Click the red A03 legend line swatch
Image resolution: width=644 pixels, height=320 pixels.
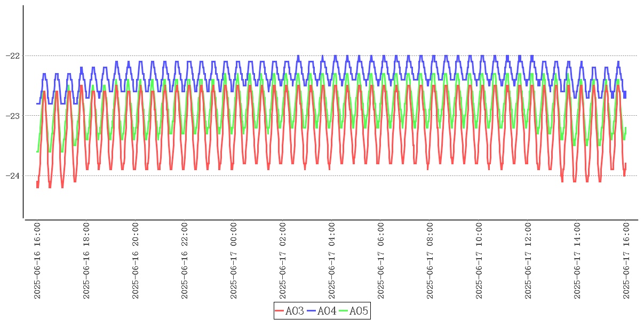click(280, 311)
